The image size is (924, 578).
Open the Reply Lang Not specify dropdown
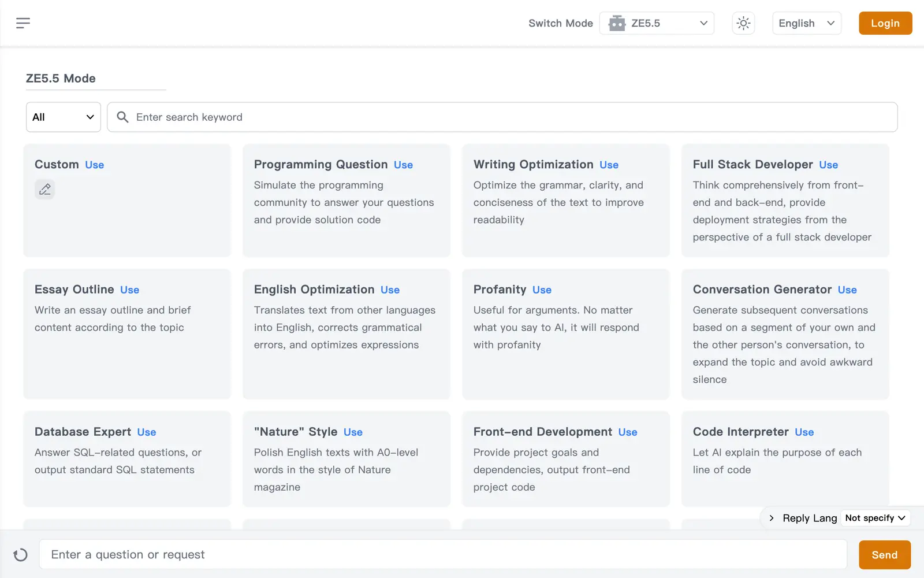pyautogui.click(x=875, y=518)
